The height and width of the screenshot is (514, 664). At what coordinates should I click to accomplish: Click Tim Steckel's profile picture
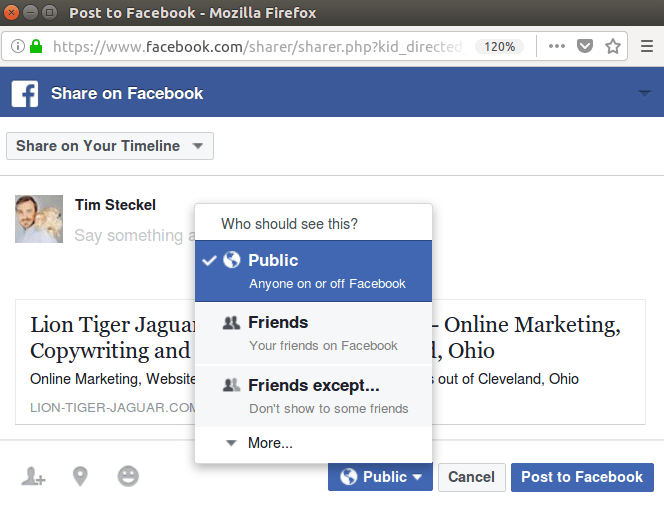pyautogui.click(x=39, y=219)
